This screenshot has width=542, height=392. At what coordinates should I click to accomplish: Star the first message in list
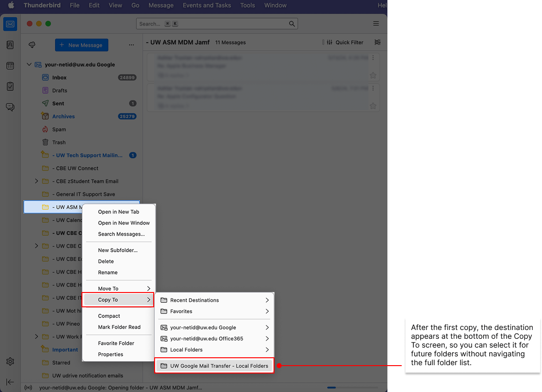(373, 75)
